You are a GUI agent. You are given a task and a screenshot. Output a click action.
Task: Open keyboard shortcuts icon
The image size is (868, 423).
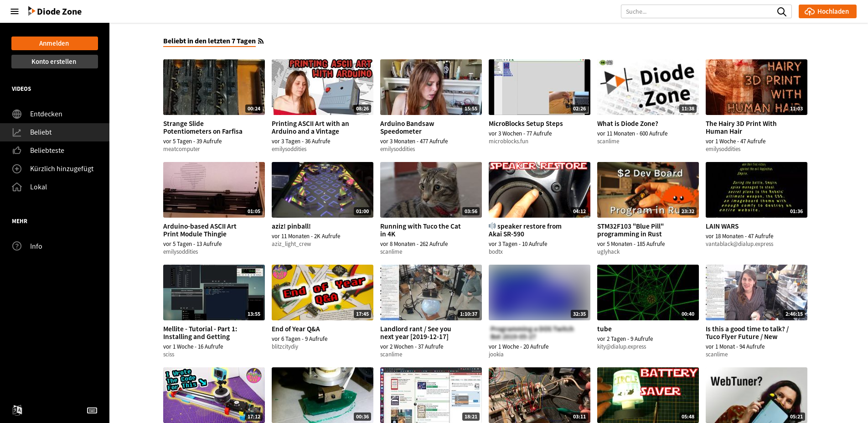(x=92, y=410)
